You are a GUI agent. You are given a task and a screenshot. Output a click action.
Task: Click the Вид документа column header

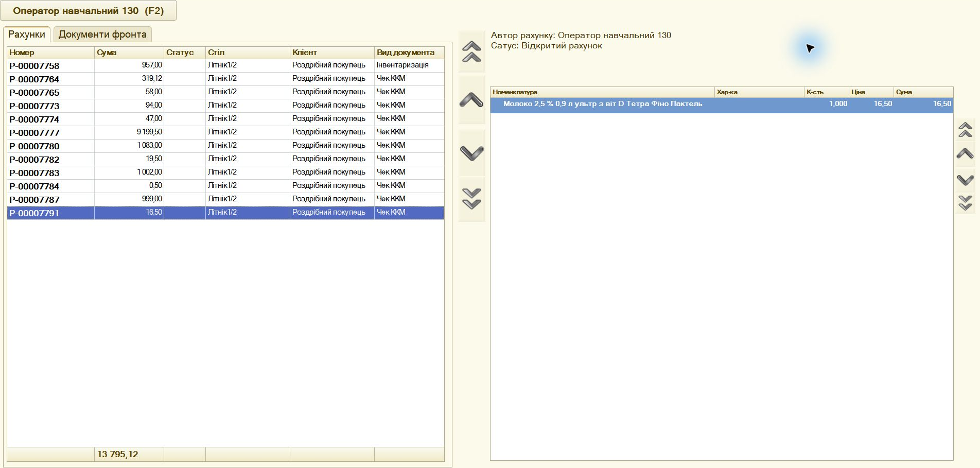409,53
